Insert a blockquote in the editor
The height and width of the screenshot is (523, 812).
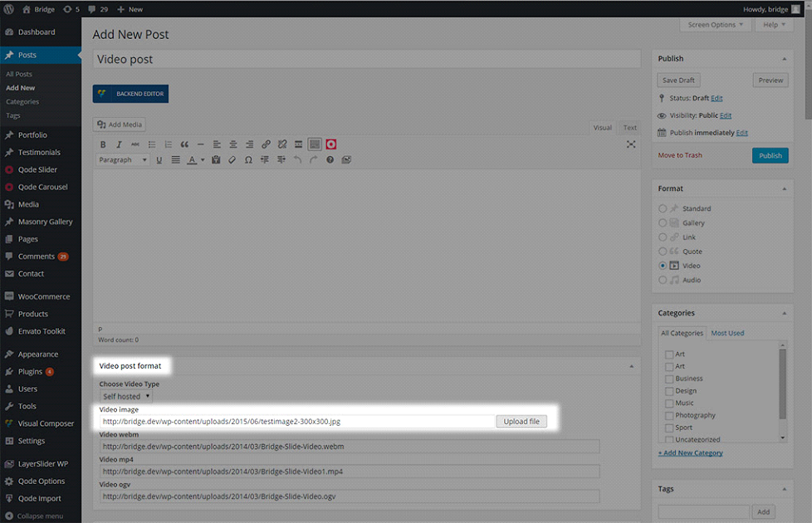click(184, 144)
